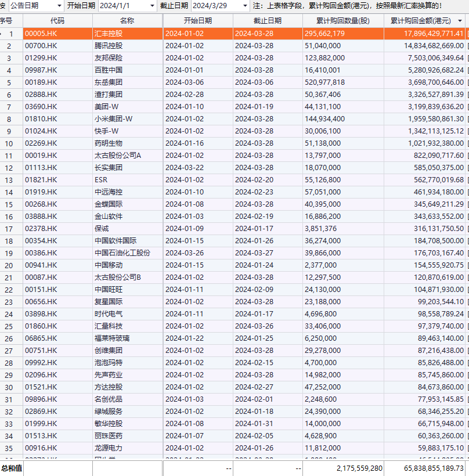Sort by the 名称 column header
The height and width of the screenshot is (476, 469).
tap(127, 21)
